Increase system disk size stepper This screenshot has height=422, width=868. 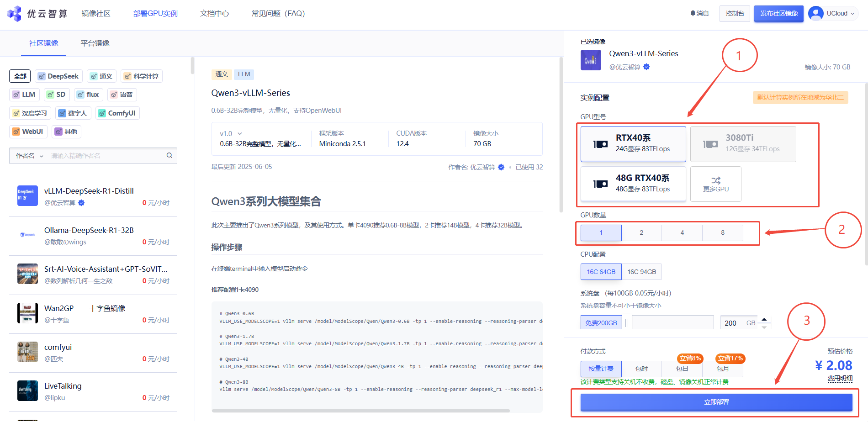tap(764, 319)
